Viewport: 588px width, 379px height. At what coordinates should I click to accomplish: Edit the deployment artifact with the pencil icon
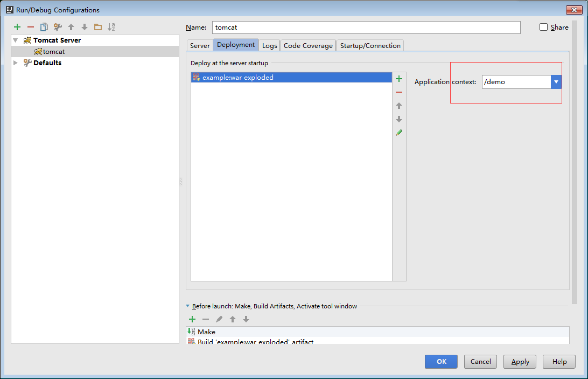pyautogui.click(x=399, y=133)
